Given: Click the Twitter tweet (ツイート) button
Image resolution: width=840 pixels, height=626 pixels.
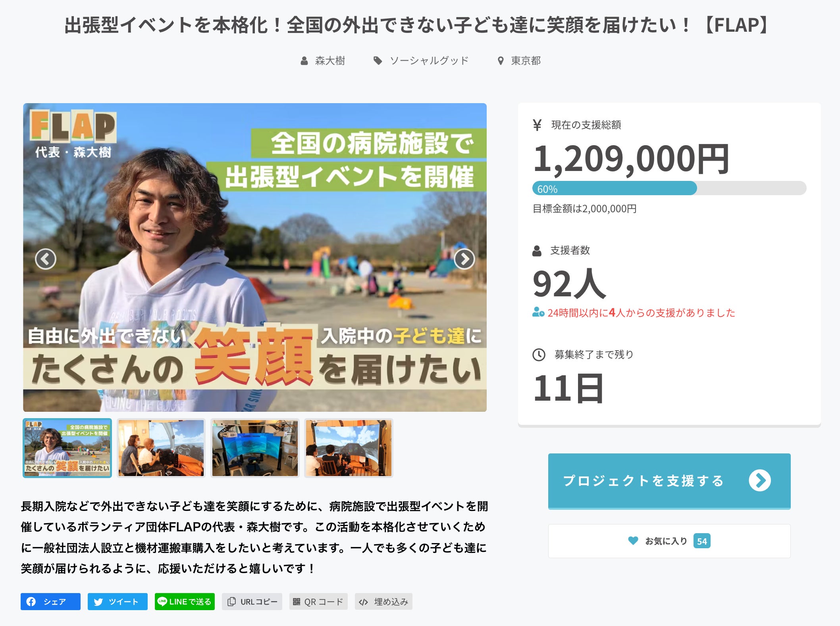Looking at the screenshot, I should [x=118, y=601].
